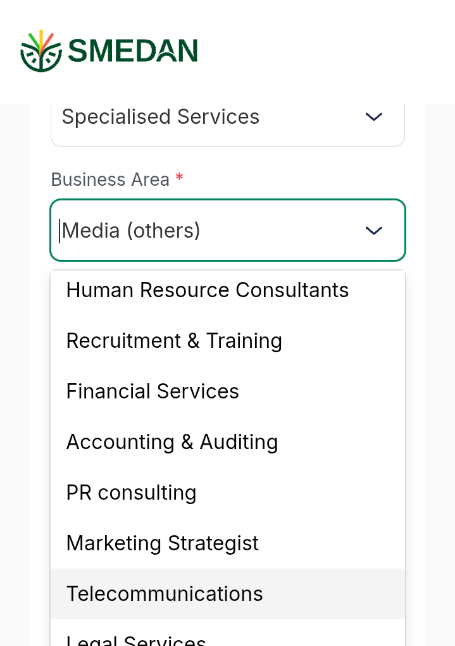Viewport: 455px width, 646px height.
Task: Select the partially visible Legal Services option
Action: (x=228, y=634)
